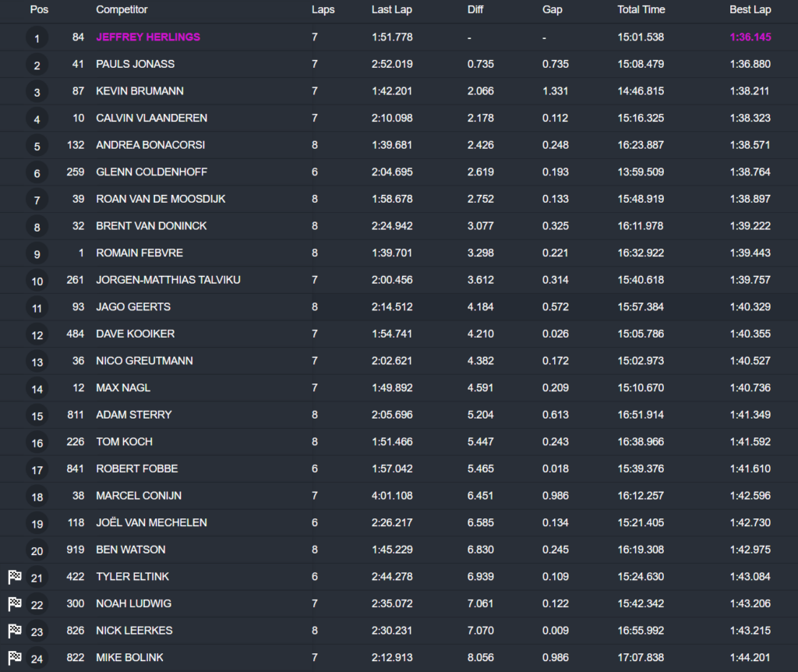Sort by the Total Time header

click(x=641, y=10)
